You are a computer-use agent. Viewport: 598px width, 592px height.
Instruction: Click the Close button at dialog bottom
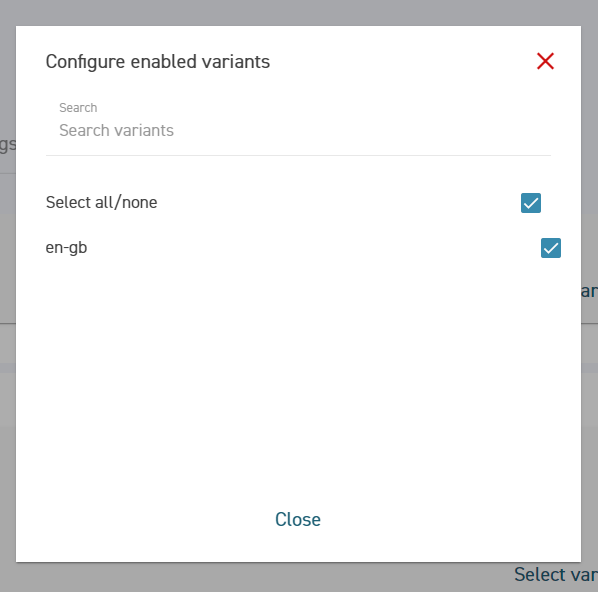tap(298, 519)
